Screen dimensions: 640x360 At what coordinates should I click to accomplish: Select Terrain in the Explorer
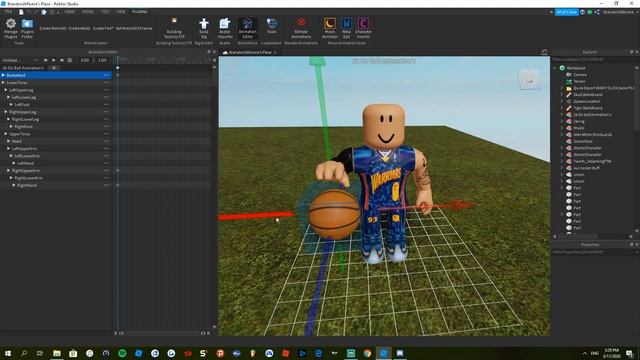click(580, 81)
